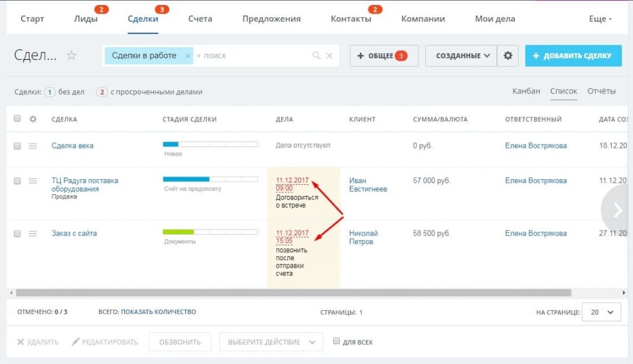Screen dimensions: 633x364
Task: Open client link 'Николай Петров'
Action: click(x=363, y=237)
